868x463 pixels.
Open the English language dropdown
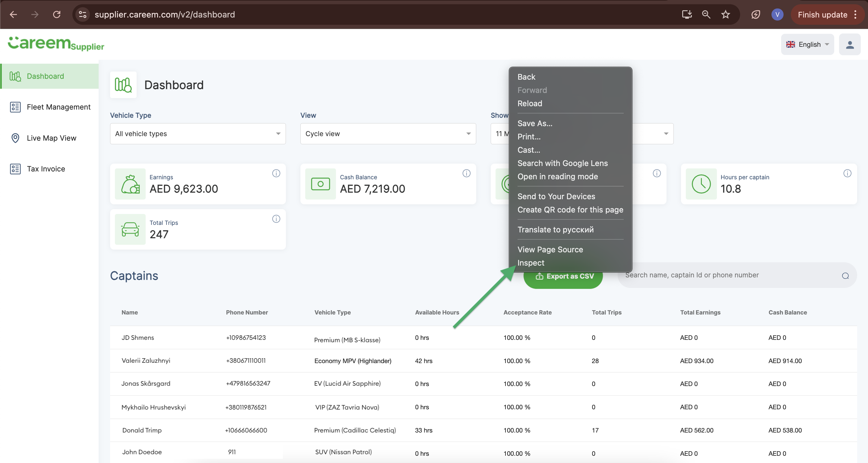807,44
